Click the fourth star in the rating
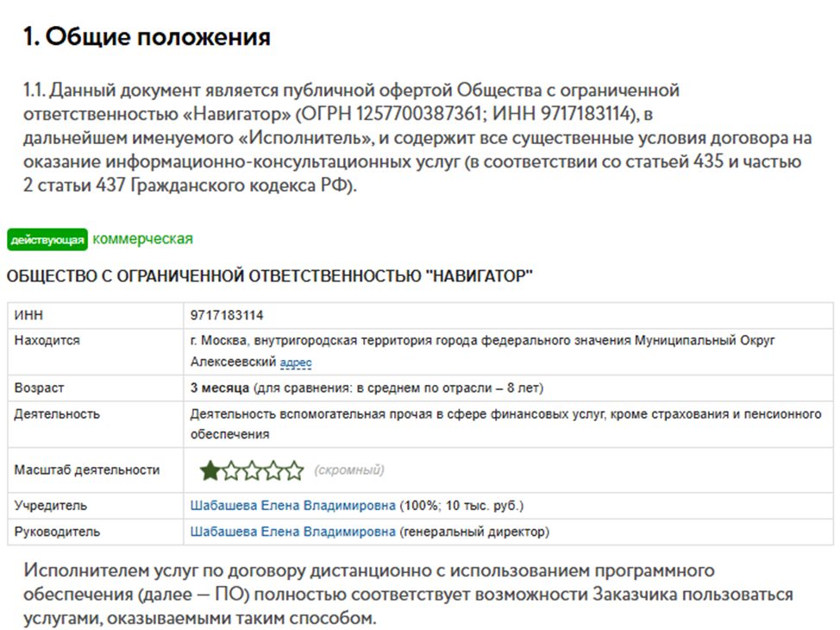The width and height of the screenshot is (840, 630). click(x=273, y=470)
